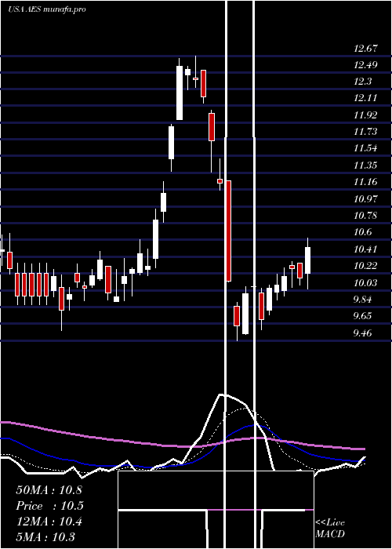Click the 11.73 price axis label
Image resolution: width=392 pixels, height=549 pixels.
(x=365, y=131)
